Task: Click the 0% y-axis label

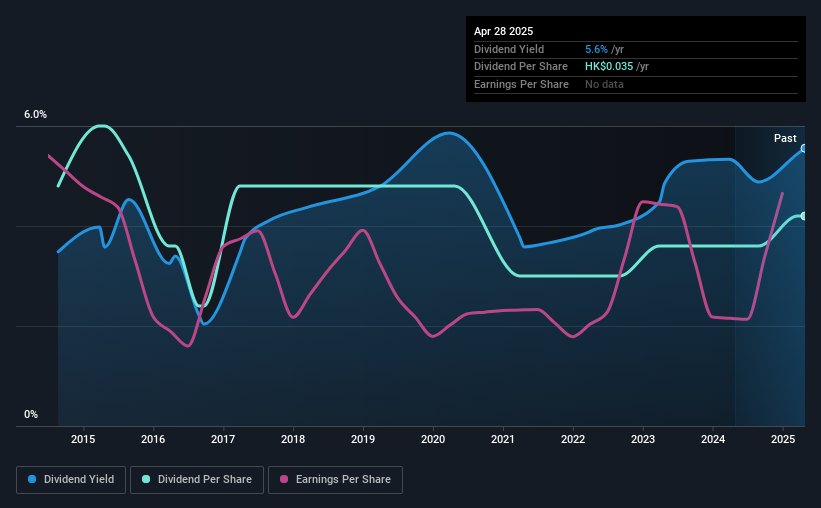Action: tap(31, 414)
